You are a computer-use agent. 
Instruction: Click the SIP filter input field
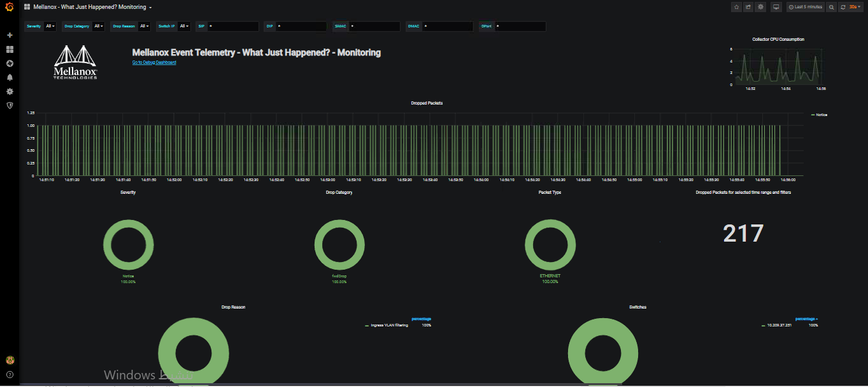[x=233, y=26]
